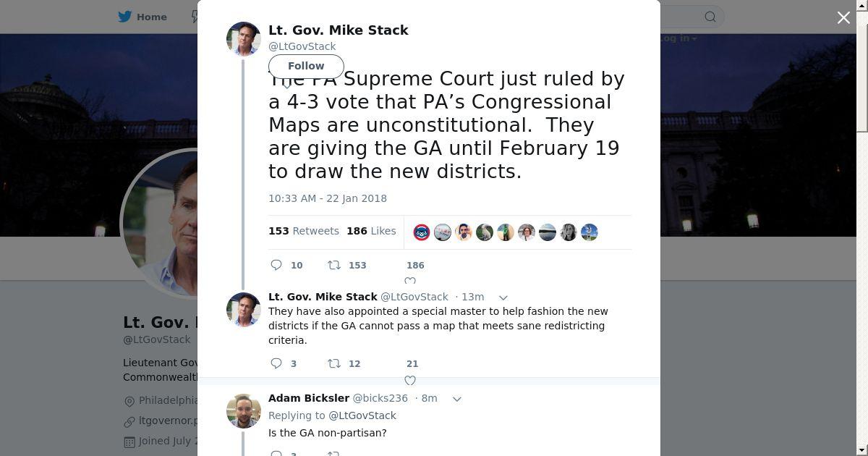The image size is (868, 456).
Task: Click the @LtGovStack mention in the reply
Action: coord(362,415)
